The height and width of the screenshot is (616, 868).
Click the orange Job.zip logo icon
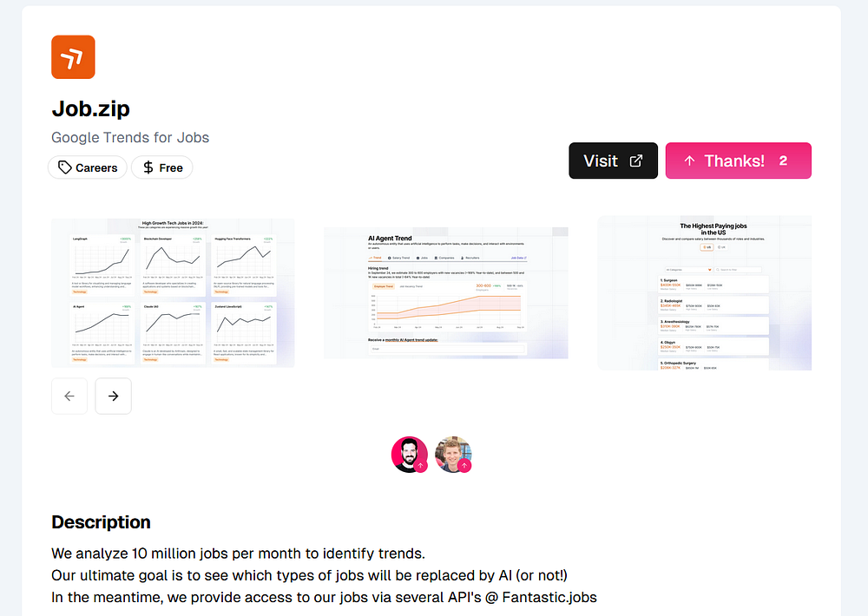(x=73, y=57)
